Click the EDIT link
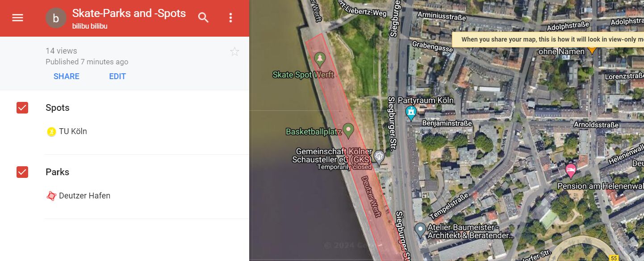 click(x=117, y=76)
